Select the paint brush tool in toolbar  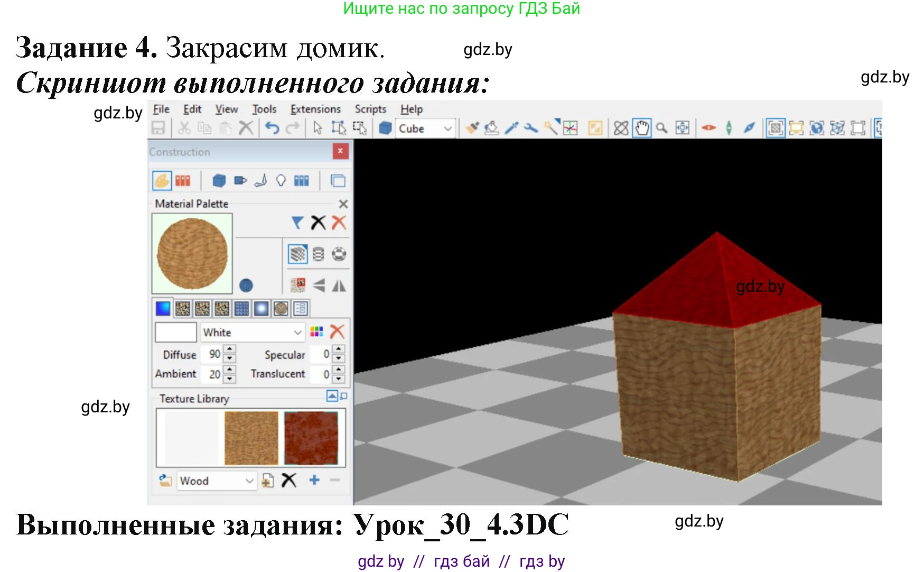point(472,128)
